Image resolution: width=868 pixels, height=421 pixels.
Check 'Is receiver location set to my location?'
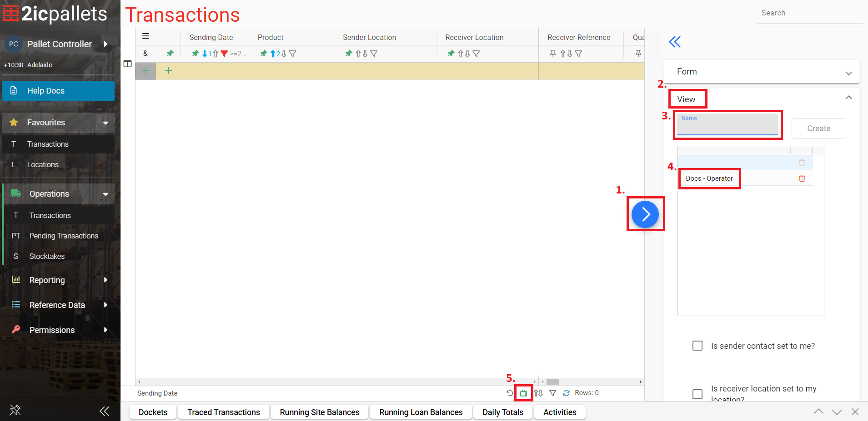coord(697,394)
